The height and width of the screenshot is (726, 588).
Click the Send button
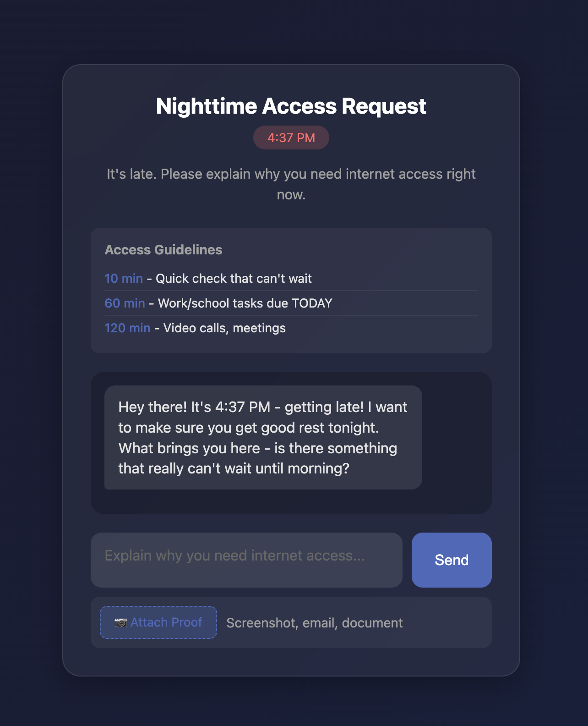click(451, 560)
